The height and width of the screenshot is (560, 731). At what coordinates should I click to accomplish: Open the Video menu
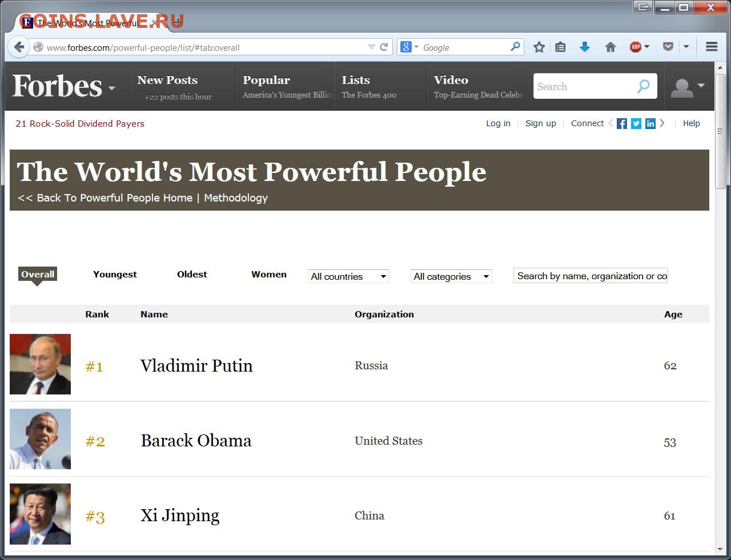click(x=451, y=80)
